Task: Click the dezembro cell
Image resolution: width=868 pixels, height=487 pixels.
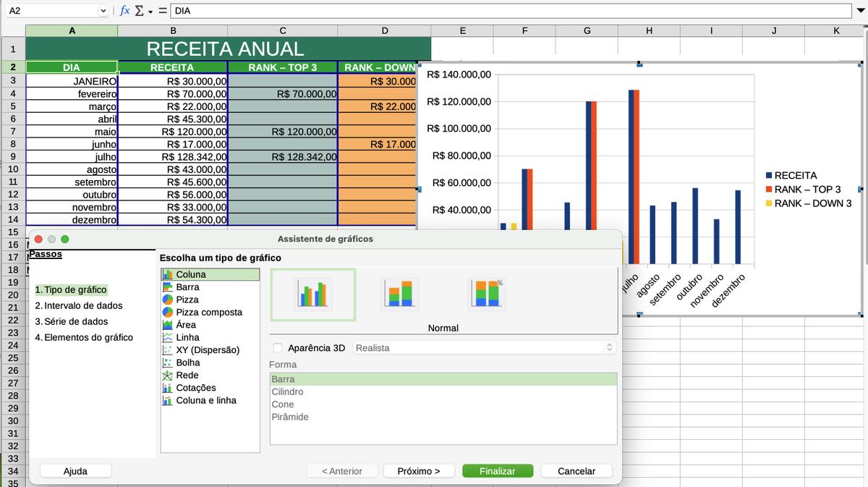Action: (x=72, y=219)
